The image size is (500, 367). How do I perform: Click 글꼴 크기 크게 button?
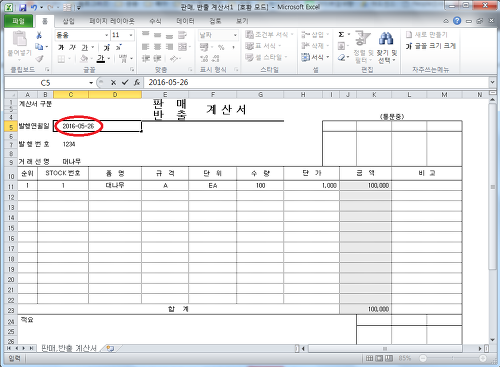pyautogui.click(x=431, y=46)
